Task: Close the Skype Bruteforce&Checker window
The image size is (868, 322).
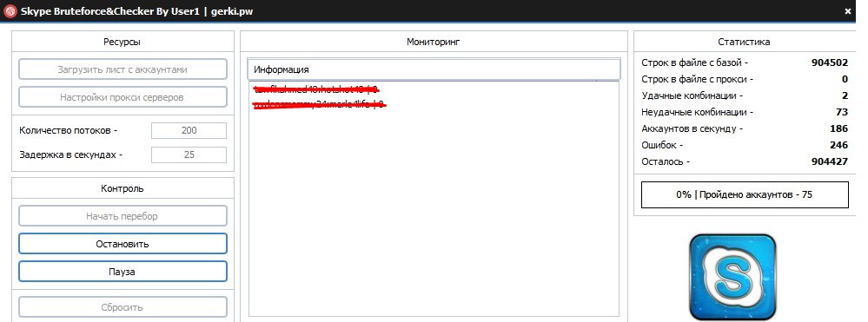Action: (x=848, y=11)
